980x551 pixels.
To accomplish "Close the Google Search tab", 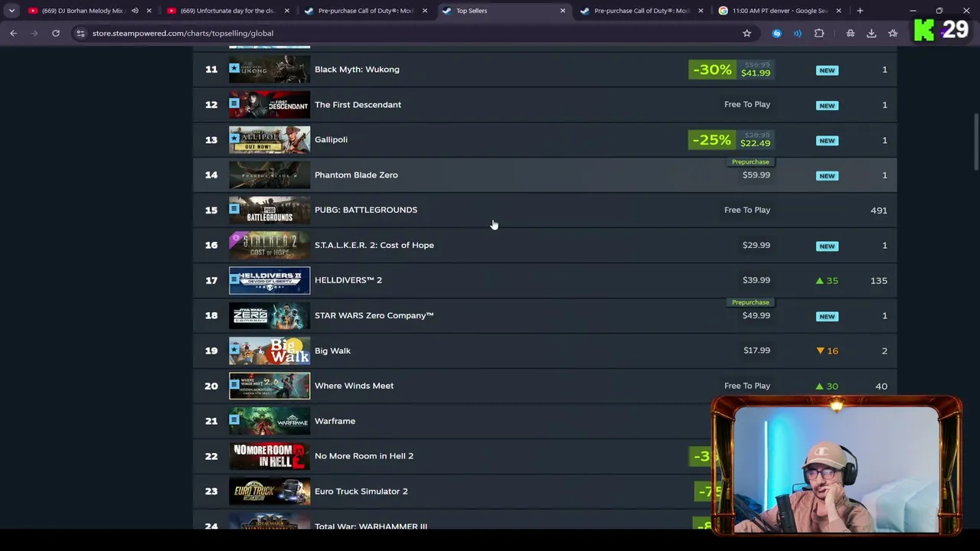I will (838, 11).
